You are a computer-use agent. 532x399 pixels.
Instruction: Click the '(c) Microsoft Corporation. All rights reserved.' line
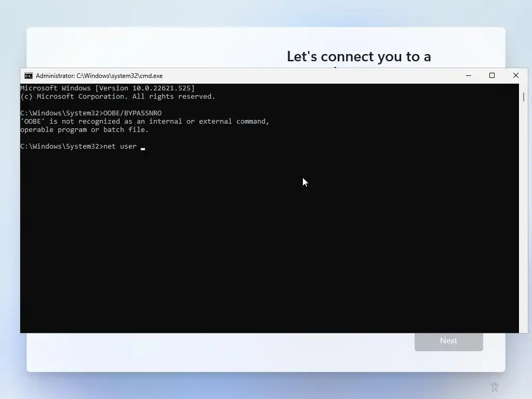(118, 96)
